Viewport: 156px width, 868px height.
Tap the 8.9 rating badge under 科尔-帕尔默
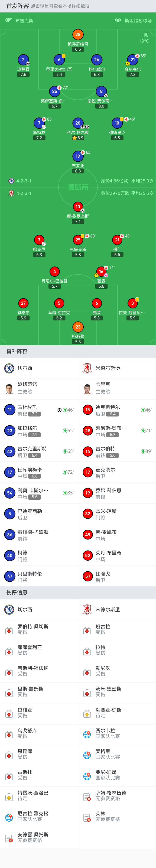pyautogui.click(x=78, y=138)
